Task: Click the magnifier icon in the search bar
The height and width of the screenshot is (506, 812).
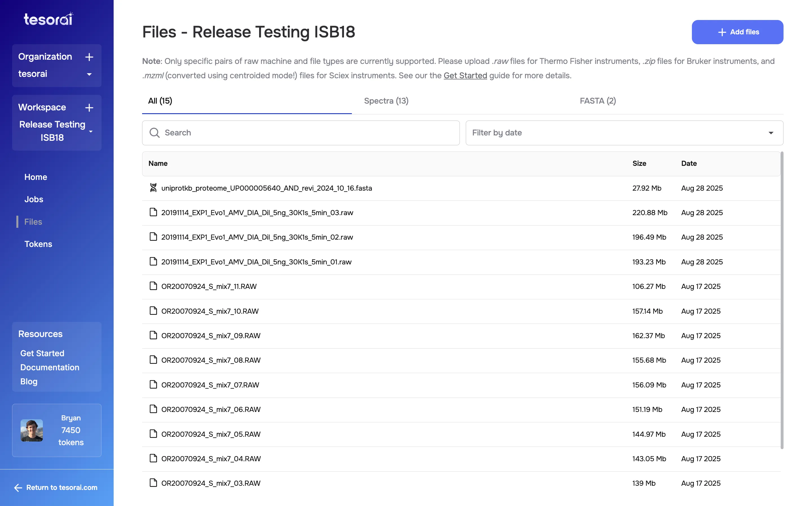Action: 155,133
